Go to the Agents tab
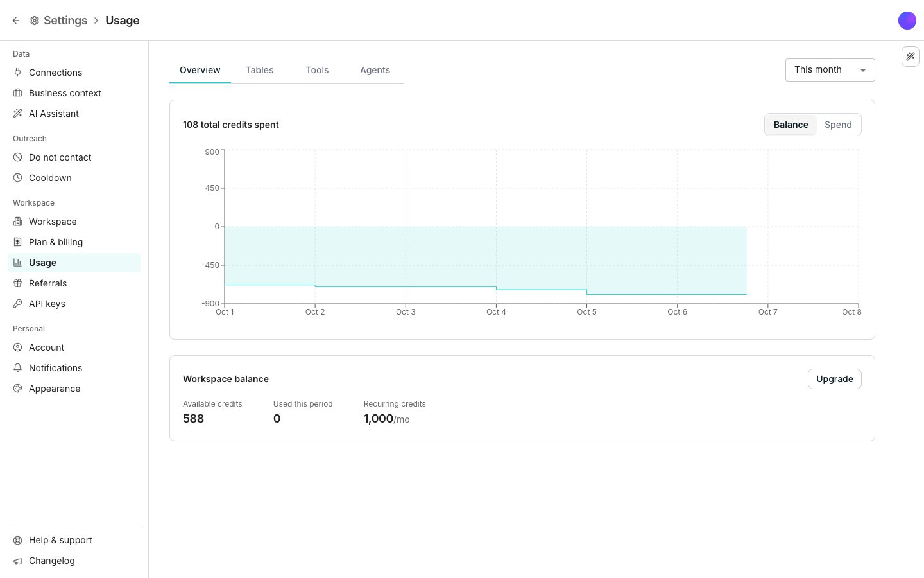Image resolution: width=924 pixels, height=578 pixels. tap(375, 70)
